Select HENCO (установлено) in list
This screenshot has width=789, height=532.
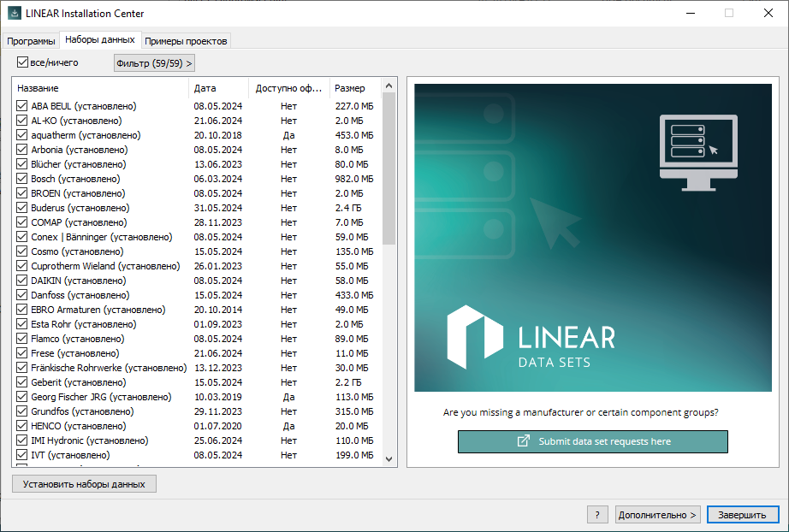pos(196,426)
